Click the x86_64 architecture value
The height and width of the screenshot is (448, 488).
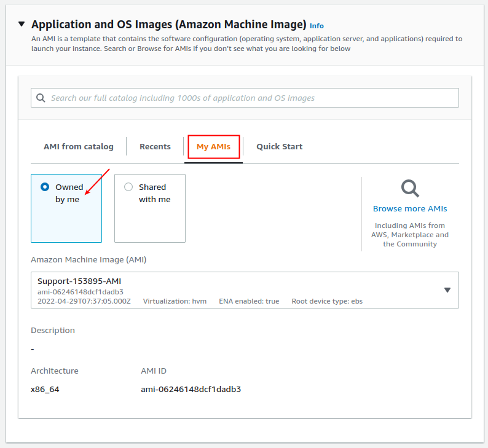click(45, 389)
